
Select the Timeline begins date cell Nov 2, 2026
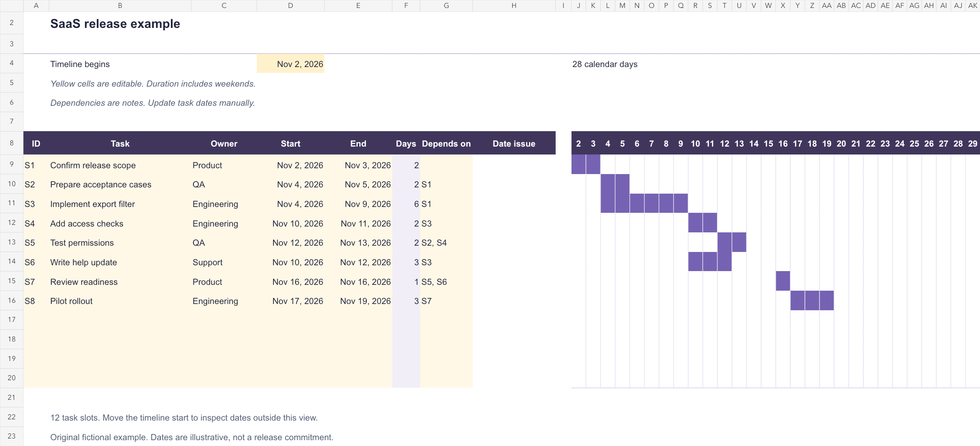point(290,64)
